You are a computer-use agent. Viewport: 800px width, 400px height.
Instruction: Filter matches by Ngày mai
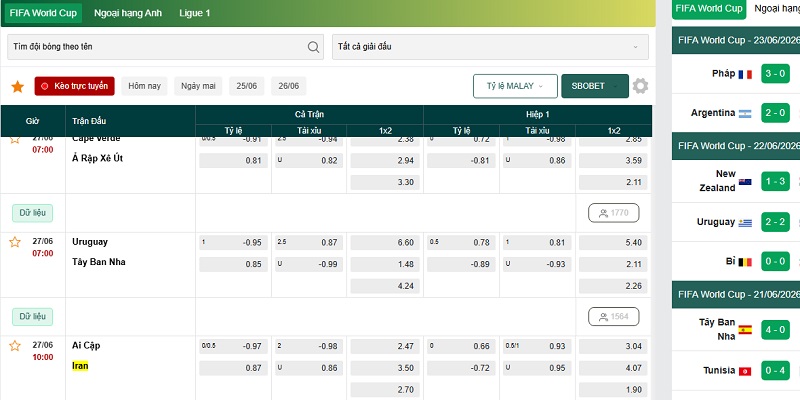(x=198, y=86)
